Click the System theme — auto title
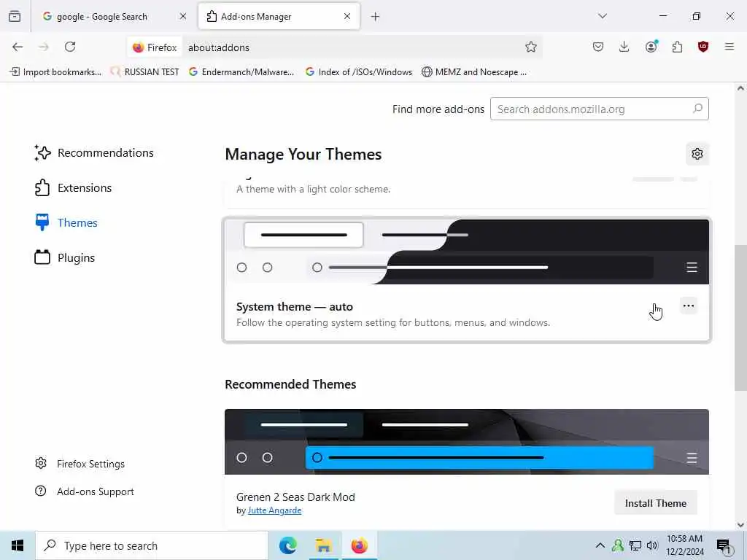747x560 pixels. point(295,307)
